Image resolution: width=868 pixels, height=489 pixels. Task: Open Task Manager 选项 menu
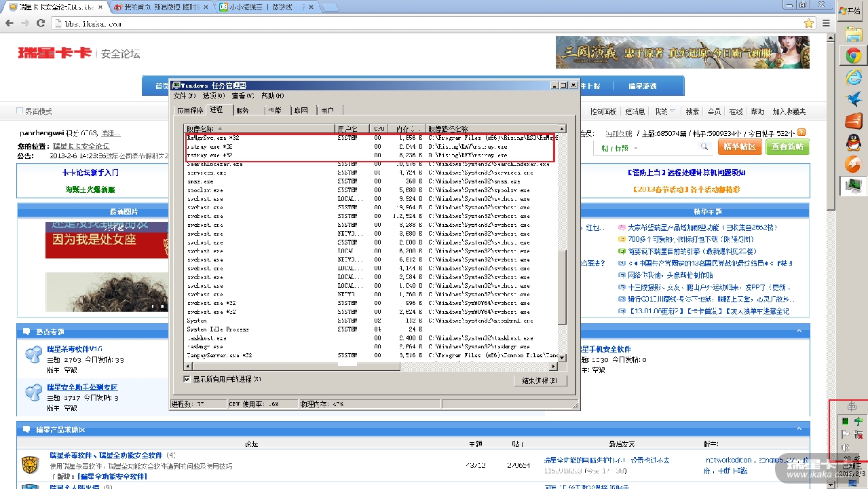213,96
